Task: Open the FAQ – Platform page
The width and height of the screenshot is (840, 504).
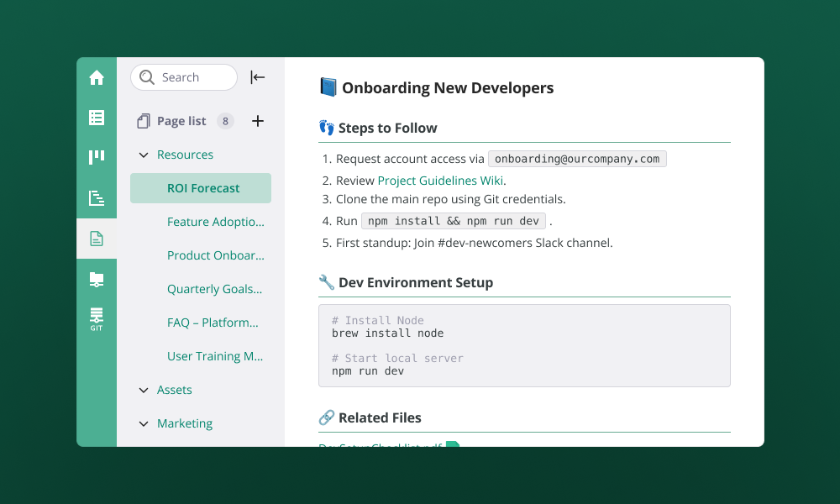Action: click(x=213, y=323)
